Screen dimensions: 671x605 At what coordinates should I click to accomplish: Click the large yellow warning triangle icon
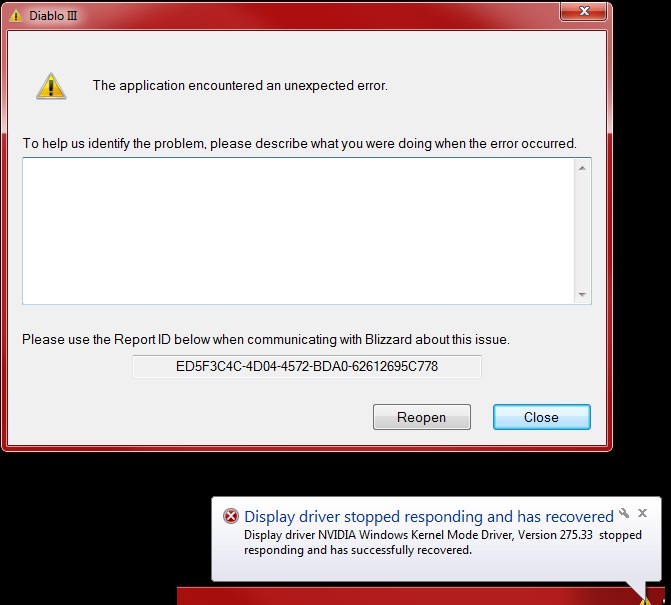click(x=51, y=86)
